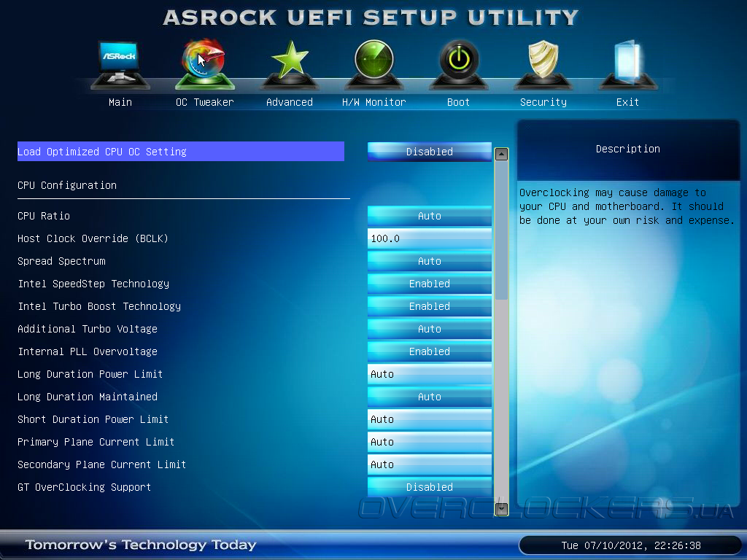Select Intel Turbo Boost Technology label
747x560 pixels.
99,306
